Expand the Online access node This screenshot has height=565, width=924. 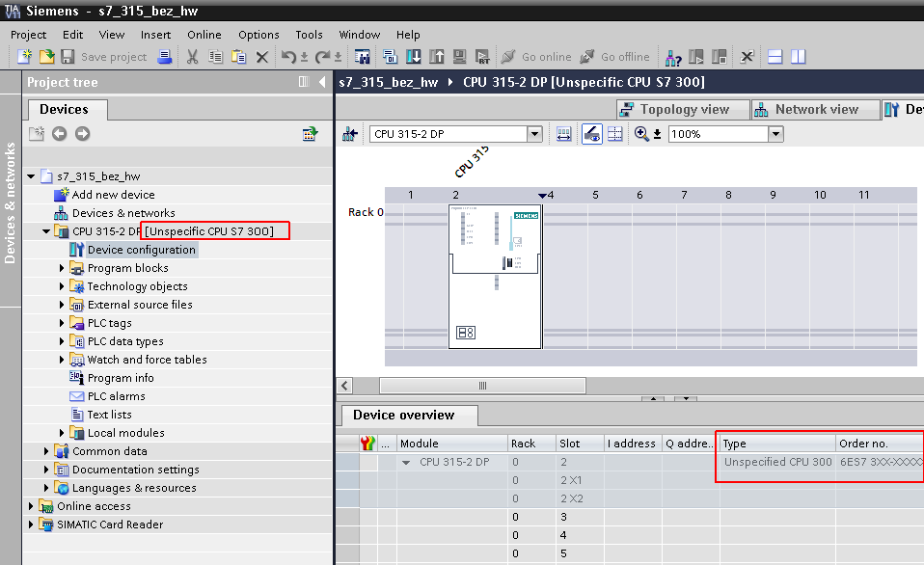(31, 506)
